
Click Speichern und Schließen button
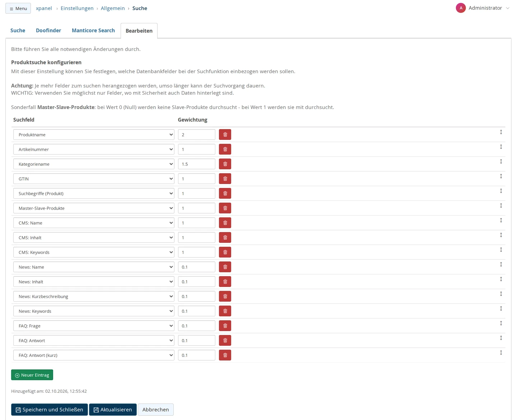(50, 410)
